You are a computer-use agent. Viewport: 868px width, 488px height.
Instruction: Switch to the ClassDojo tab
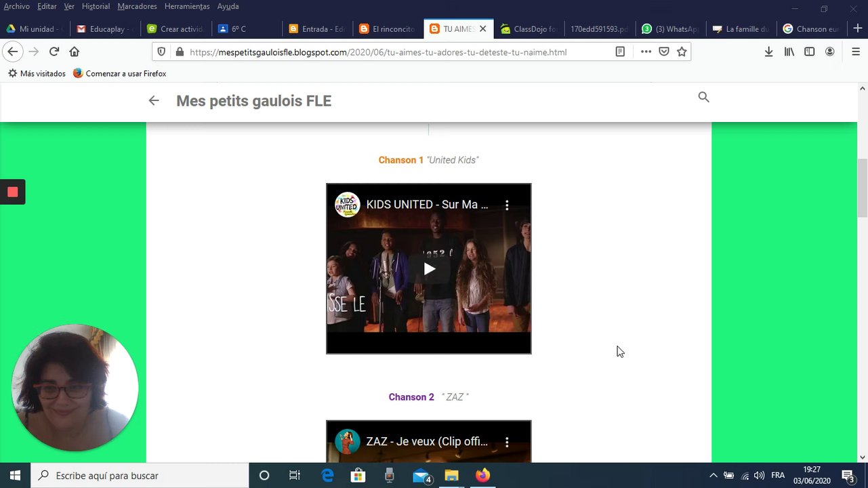point(529,29)
